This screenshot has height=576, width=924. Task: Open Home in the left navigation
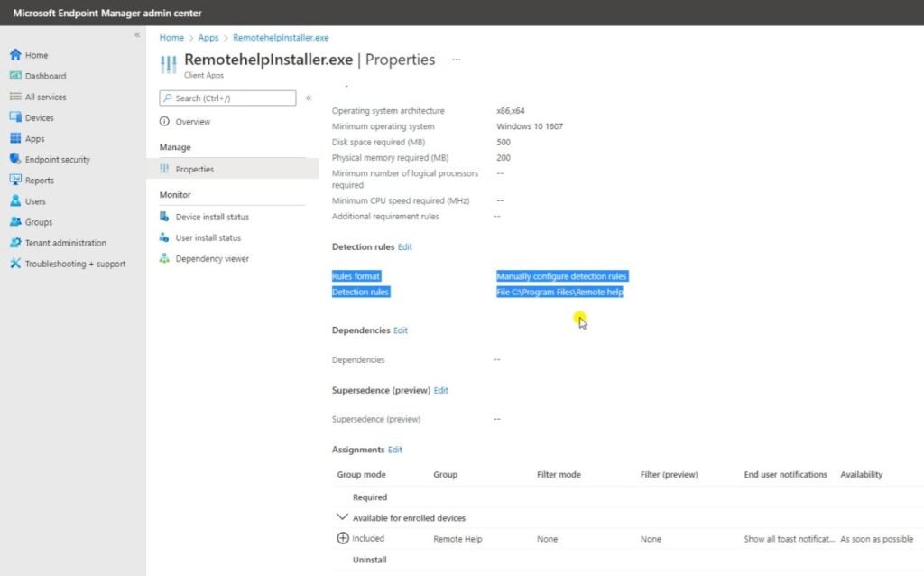pyautogui.click(x=36, y=55)
